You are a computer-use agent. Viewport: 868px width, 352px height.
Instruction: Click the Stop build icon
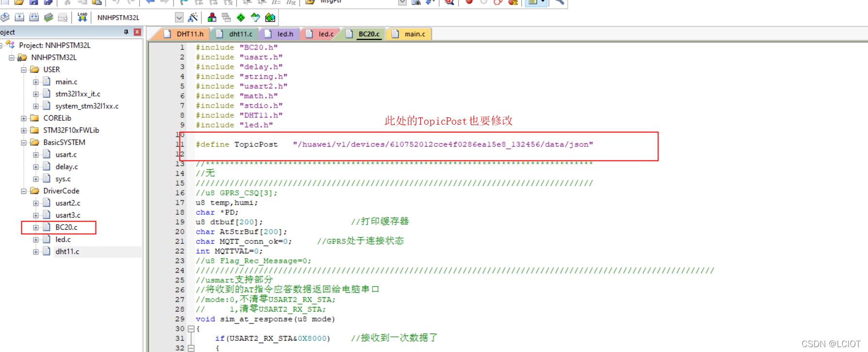click(63, 17)
